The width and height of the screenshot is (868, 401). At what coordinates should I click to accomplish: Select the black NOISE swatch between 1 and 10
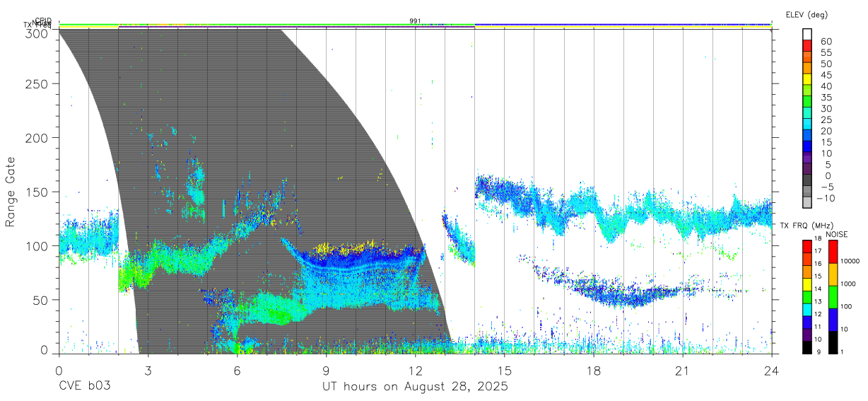tap(832, 342)
